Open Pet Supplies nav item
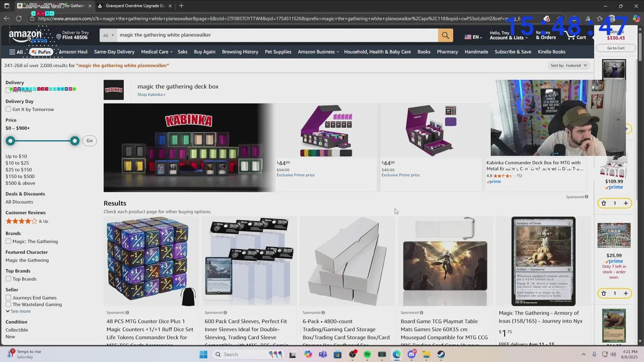This screenshot has height=362, width=644. pos(278,52)
